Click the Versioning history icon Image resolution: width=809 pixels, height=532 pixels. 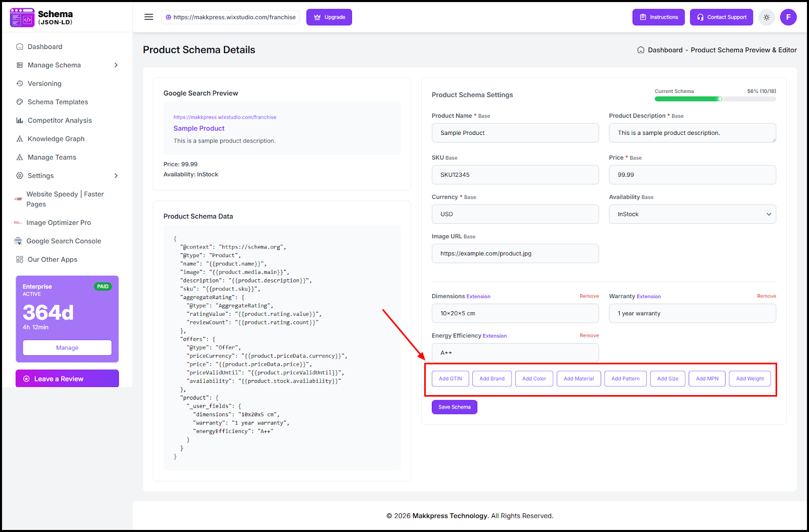pos(20,83)
